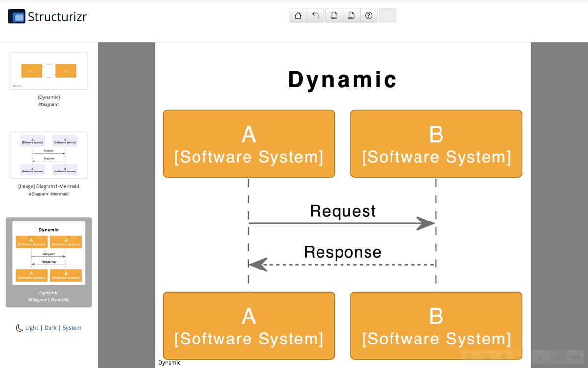Viewport: 588px width, 368px height.
Task: Return to the workspace home
Action: [x=298, y=15]
